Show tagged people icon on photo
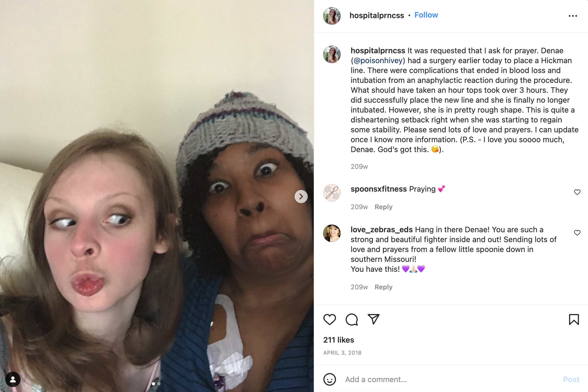Image resolution: width=588 pixels, height=392 pixels. pyautogui.click(x=13, y=379)
